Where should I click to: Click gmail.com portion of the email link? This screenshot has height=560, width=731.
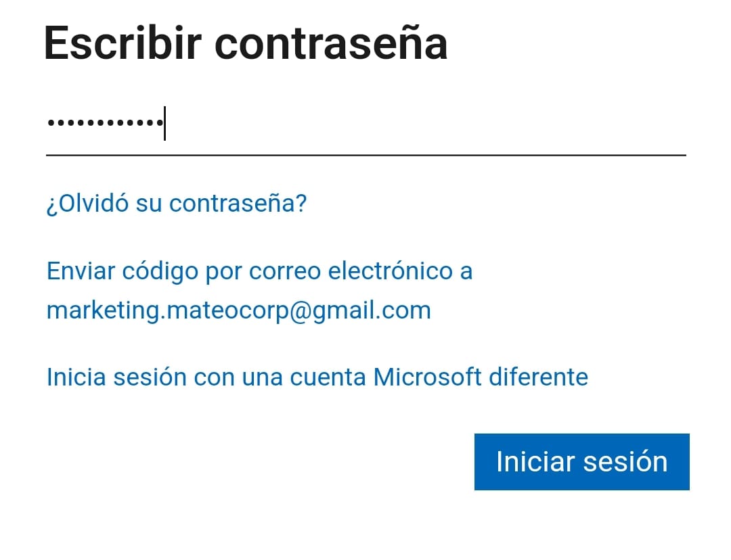372,311
